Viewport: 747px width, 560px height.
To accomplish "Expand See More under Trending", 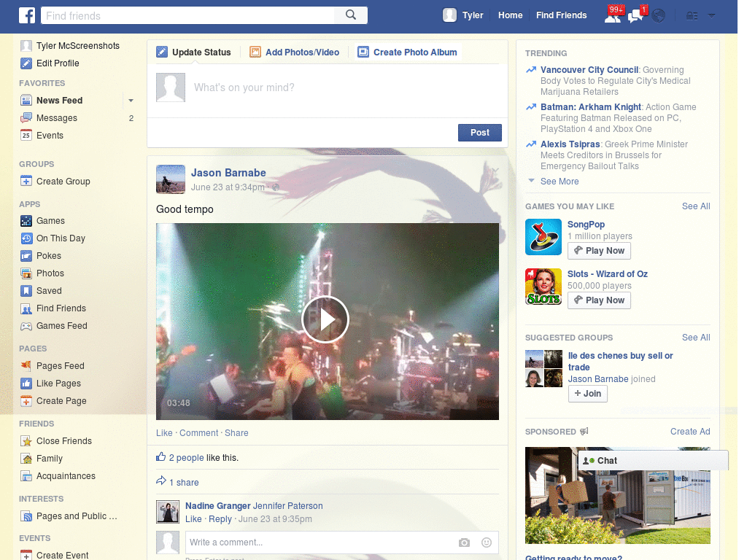I will click(559, 181).
